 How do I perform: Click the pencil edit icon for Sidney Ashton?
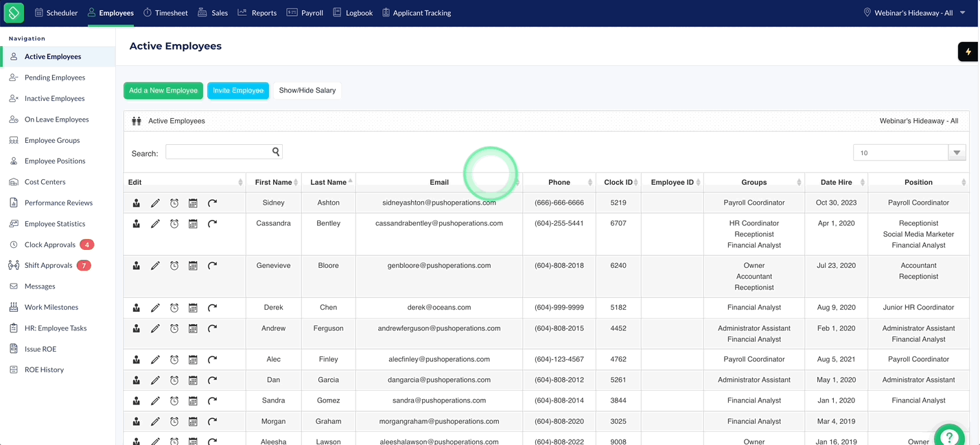click(x=155, y=203)
